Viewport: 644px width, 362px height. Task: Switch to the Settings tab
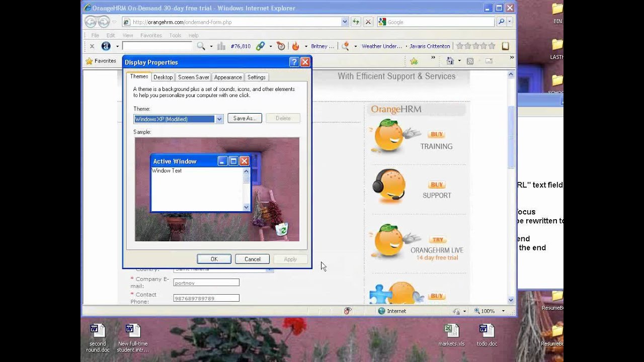256,77
